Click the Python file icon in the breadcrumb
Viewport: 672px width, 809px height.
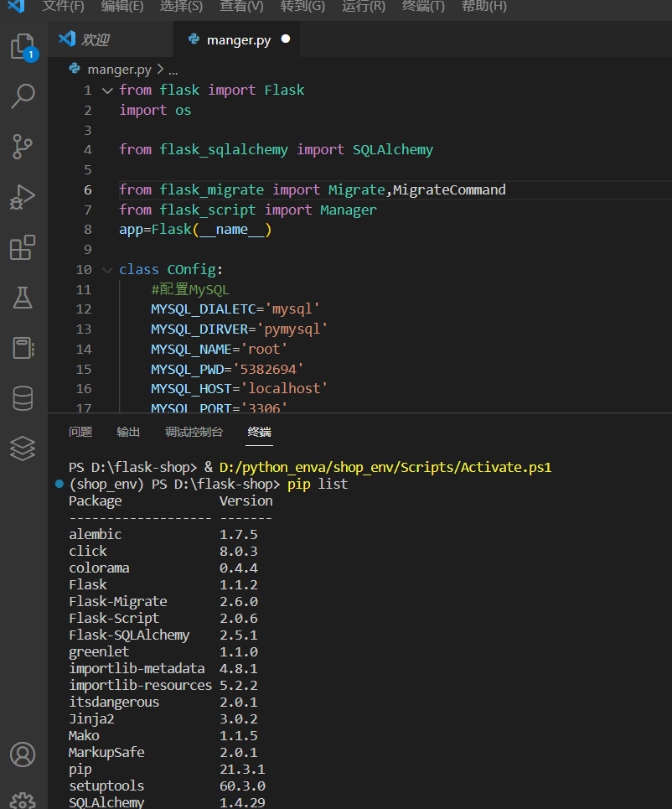tap(75, 69)
